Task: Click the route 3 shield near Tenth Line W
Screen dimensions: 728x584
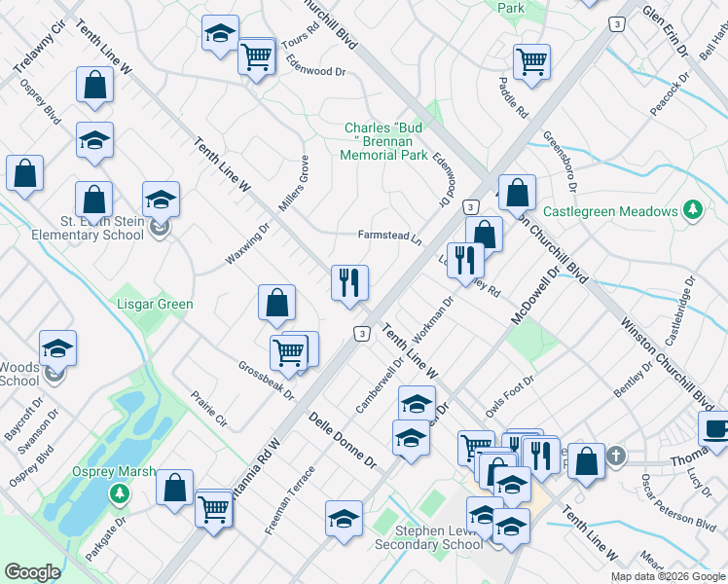Action: (362, 333)
